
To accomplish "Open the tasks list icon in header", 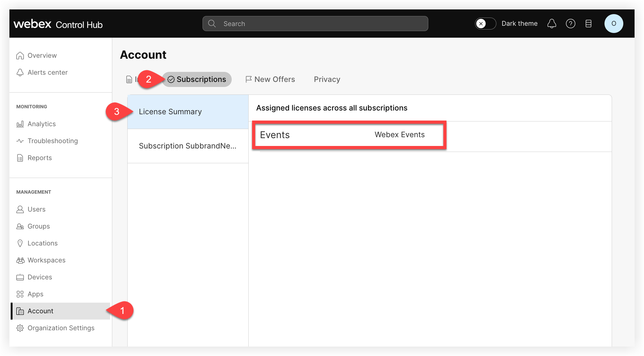I will point(589,24).
